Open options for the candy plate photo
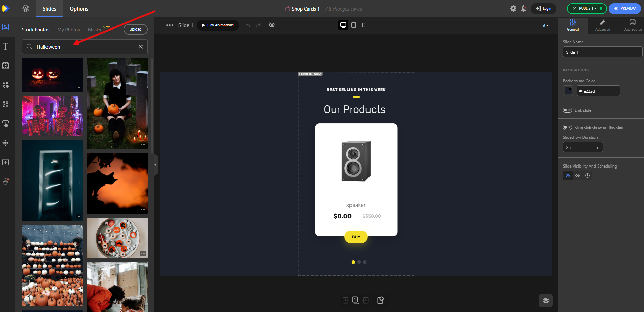This screenshot has width=644, height=312. point(143,254)
